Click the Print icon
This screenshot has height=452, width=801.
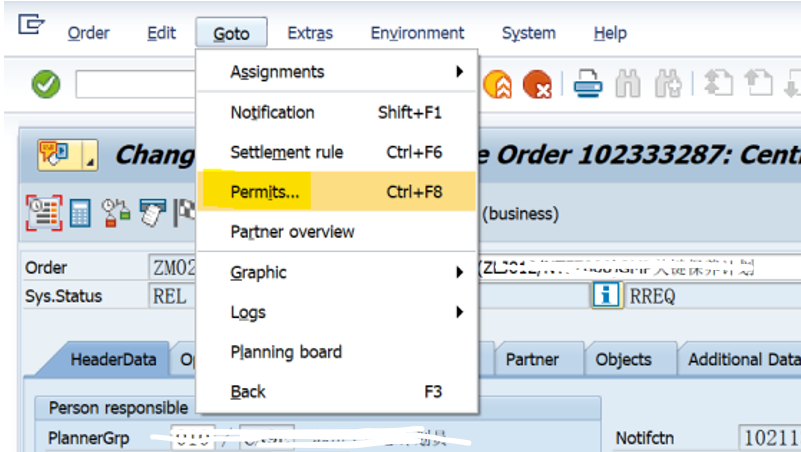coord(587,84)
